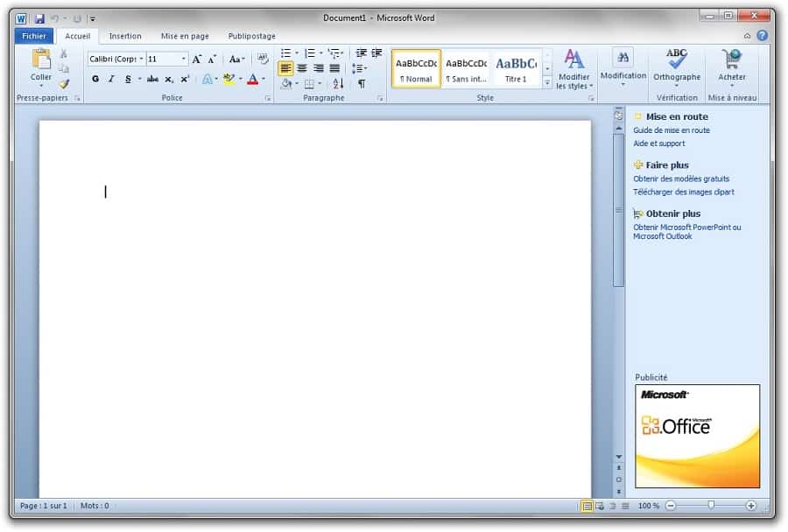Click the zoom slider handle in status bar

tap(711, 506)
